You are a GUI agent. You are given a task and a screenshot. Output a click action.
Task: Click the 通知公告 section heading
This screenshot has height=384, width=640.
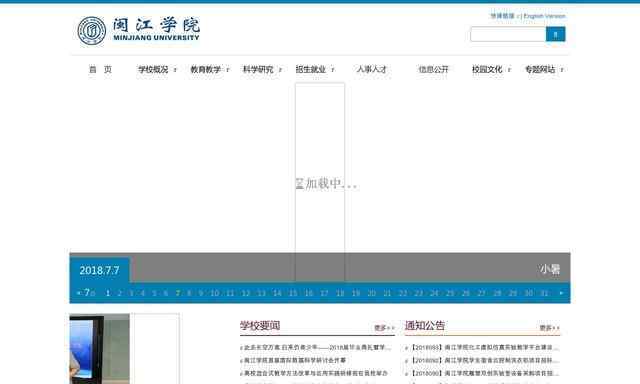(x=424, y=326)
